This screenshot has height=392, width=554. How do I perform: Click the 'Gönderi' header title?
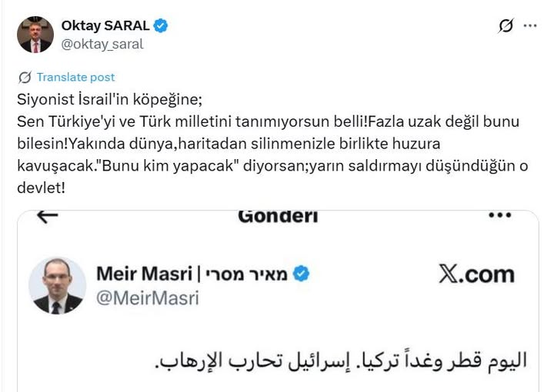(x=278, y=216)
